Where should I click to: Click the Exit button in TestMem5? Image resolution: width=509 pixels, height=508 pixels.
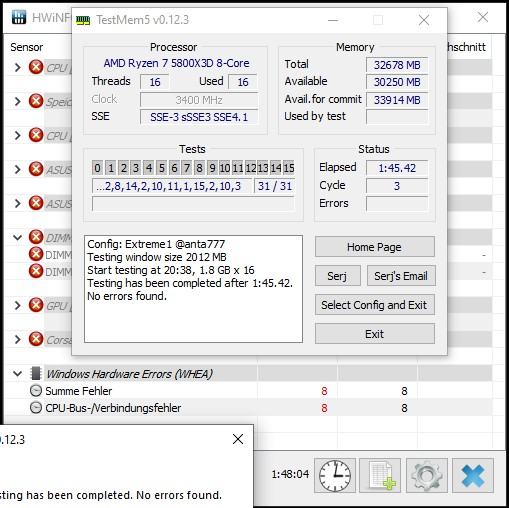[375, 334]
